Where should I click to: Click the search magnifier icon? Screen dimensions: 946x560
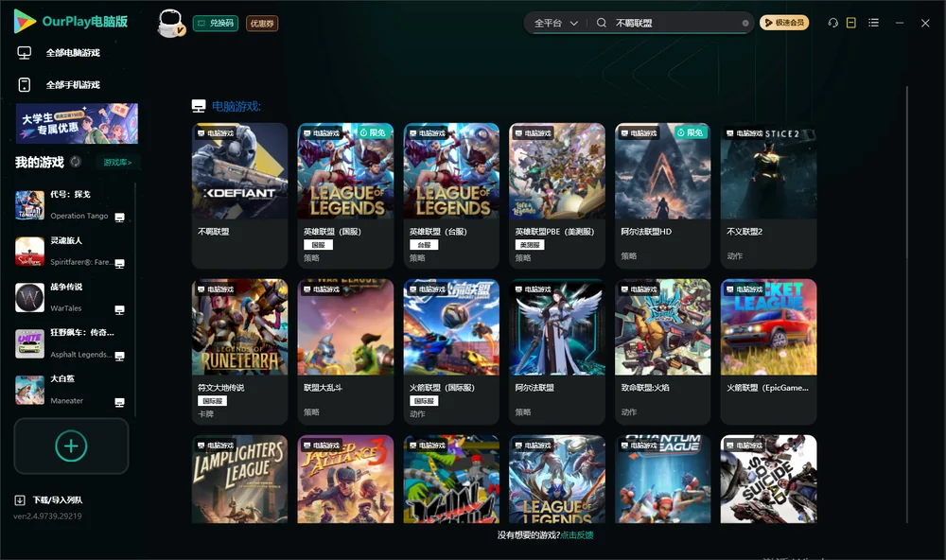point(602,23)
